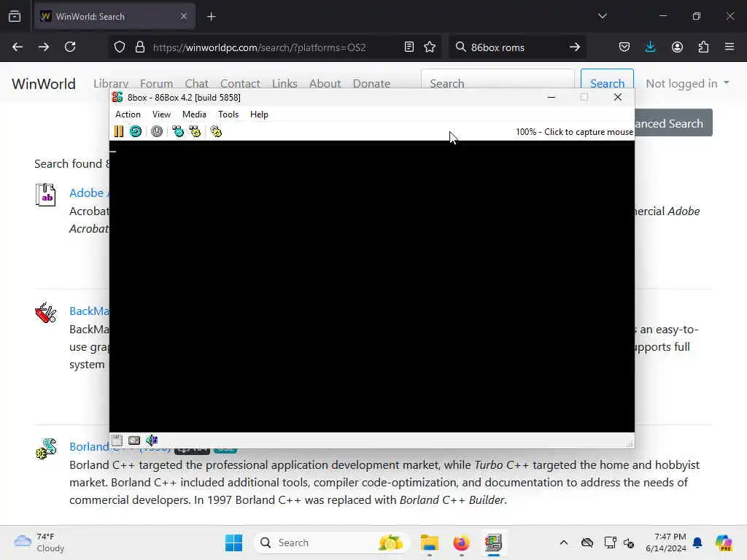Minimize the 86Box window
The height and width of the screenshot is (560, 747).
point(551,97)
